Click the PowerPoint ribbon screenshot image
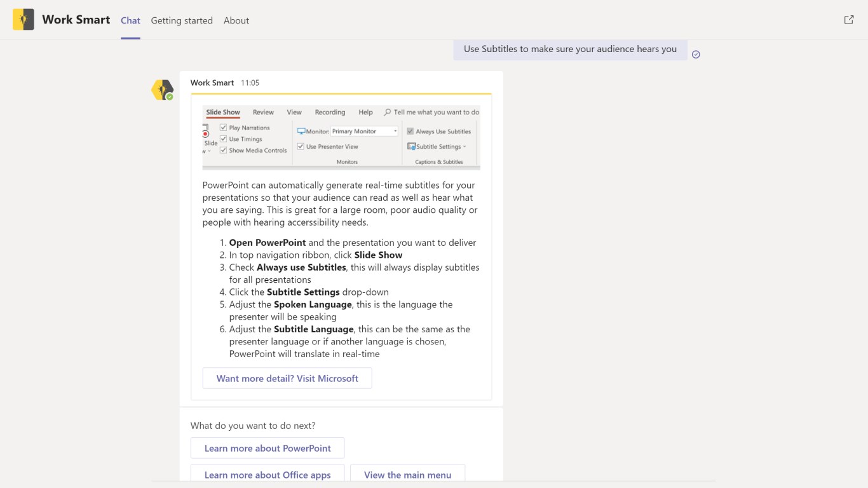 coord(341,137)
